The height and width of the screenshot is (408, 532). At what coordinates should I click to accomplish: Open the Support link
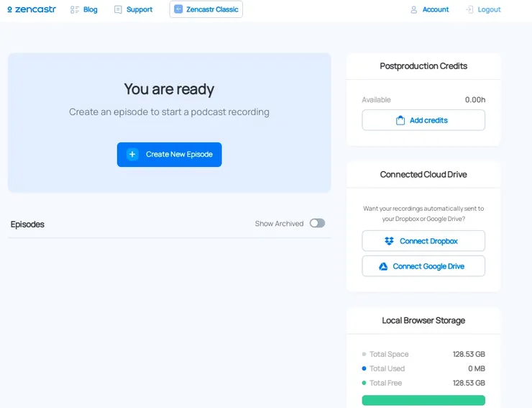[x=139, y=10]
